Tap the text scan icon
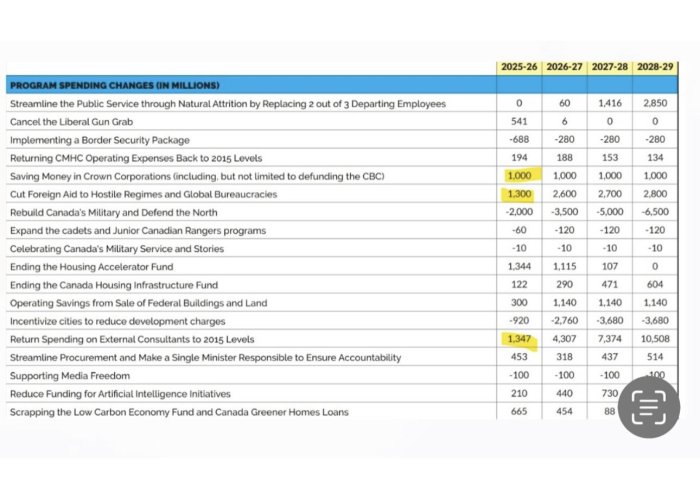 (x=648, y=408)
